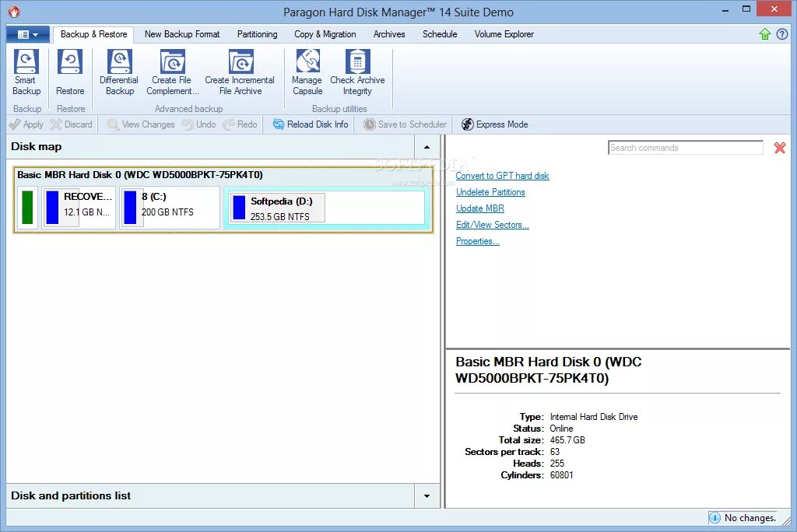Select Basic MBR Hard Disk 0 header

click(x=140, y=175)
